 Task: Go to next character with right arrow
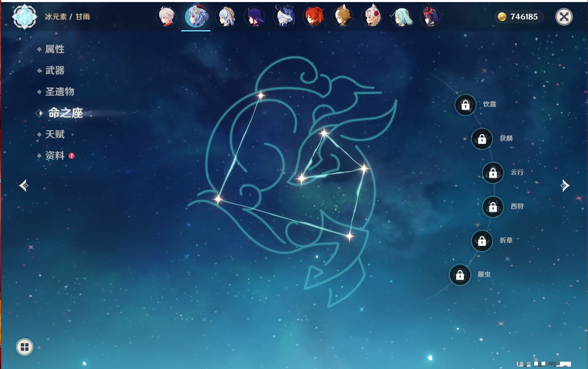pyautogui.click(x=565, y=186)
